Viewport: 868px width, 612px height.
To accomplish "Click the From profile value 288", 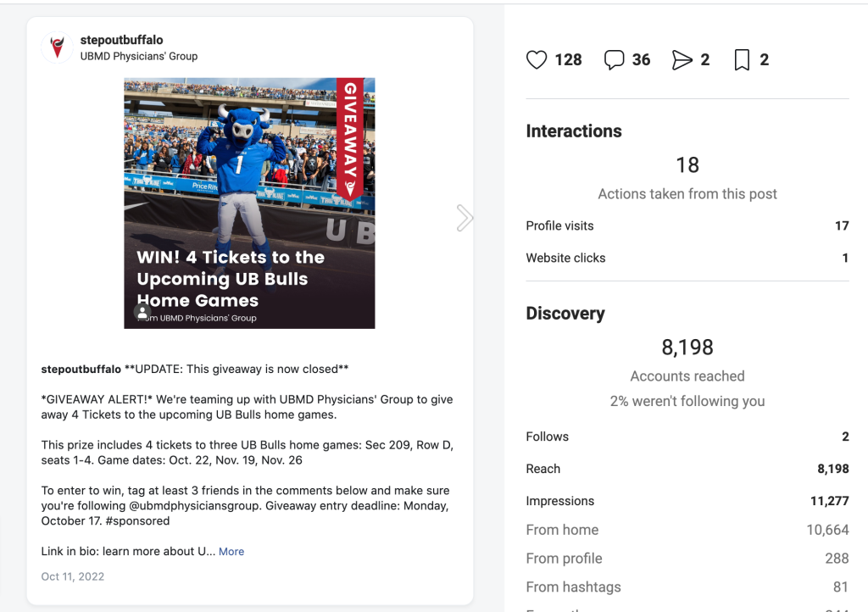I will [x=837, y=559].
